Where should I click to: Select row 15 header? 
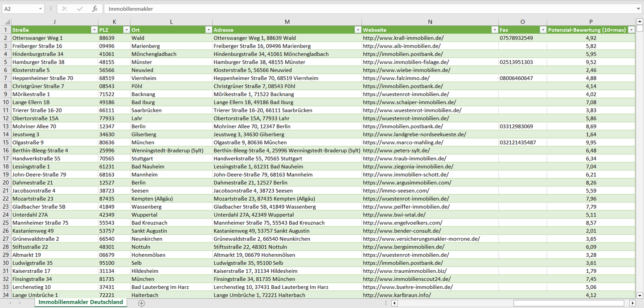[6, 142]
